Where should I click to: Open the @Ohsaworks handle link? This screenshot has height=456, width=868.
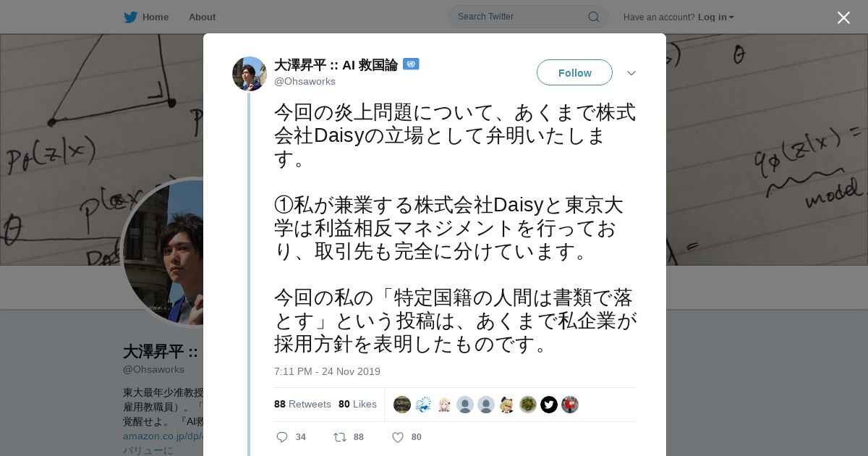click(x=305, y=81)
